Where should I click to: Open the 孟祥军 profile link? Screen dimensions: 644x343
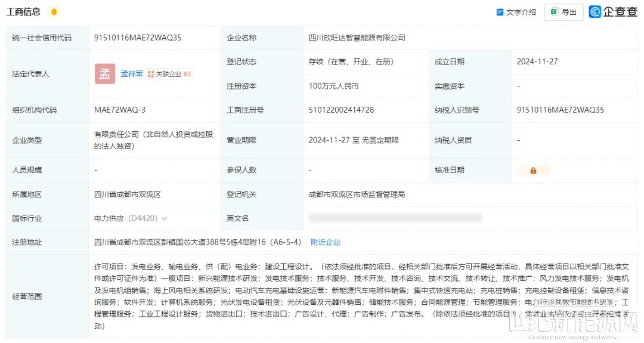(x=132, y=74)
